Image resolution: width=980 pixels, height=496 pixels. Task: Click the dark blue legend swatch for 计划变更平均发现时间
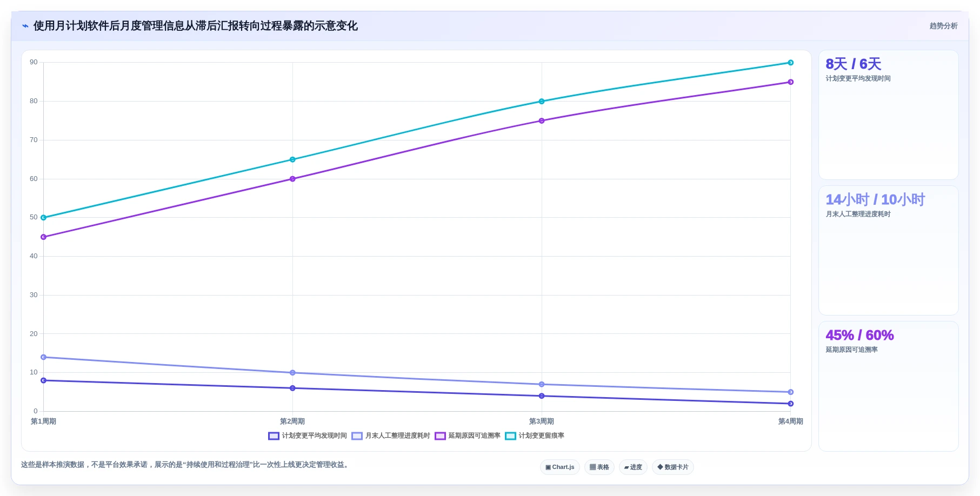coord(274,436)
